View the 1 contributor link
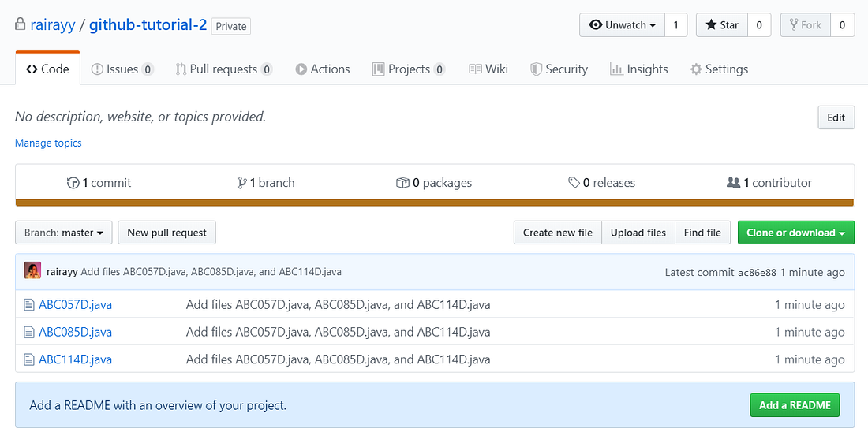 (x=769, y=183)
